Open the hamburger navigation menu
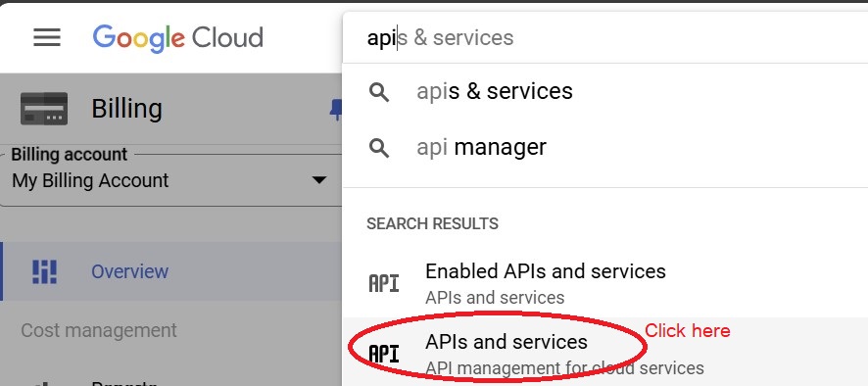Image resolution: width=868 pixels, height=386 pixels. click(x=47, y=37)
